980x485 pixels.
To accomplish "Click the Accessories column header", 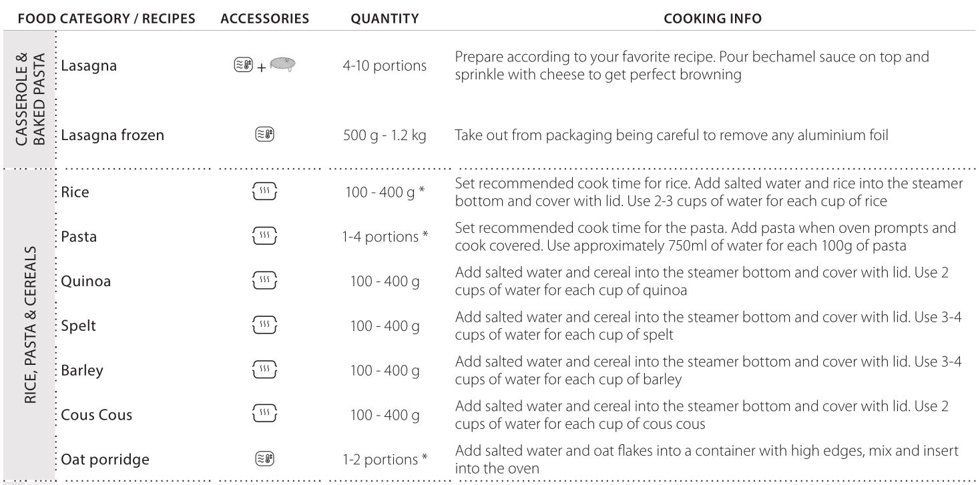I will click(264, 19).
